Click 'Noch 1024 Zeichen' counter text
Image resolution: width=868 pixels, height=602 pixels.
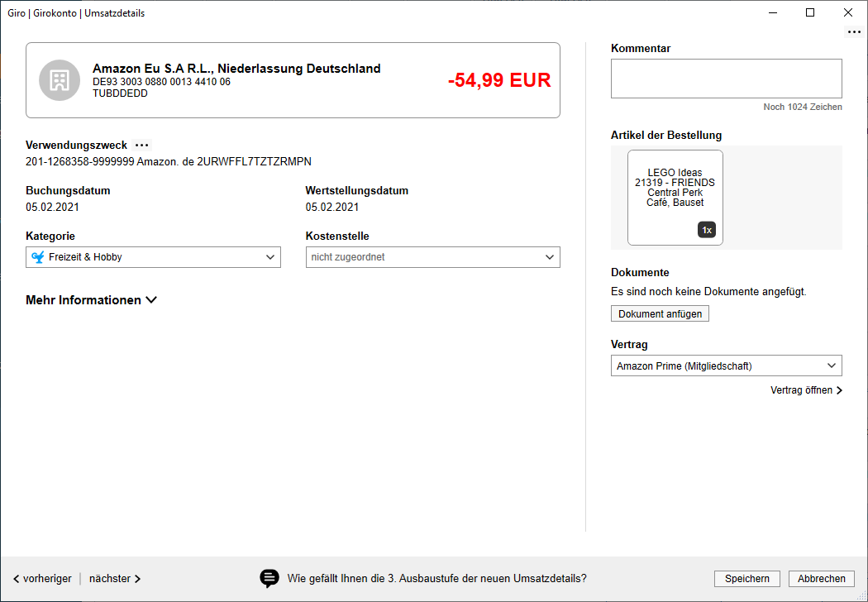[x=803, y=107]
